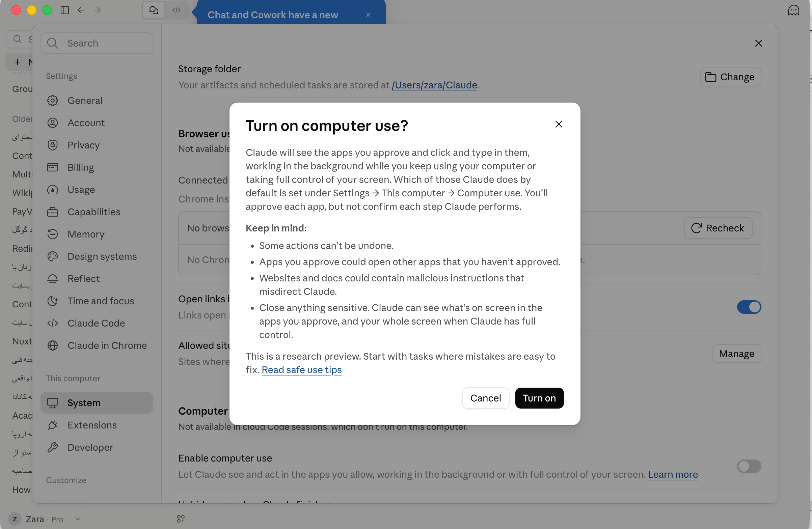Click the Time and focus moon icon
This screenshot has height=529, width=812.
(53, 301)
